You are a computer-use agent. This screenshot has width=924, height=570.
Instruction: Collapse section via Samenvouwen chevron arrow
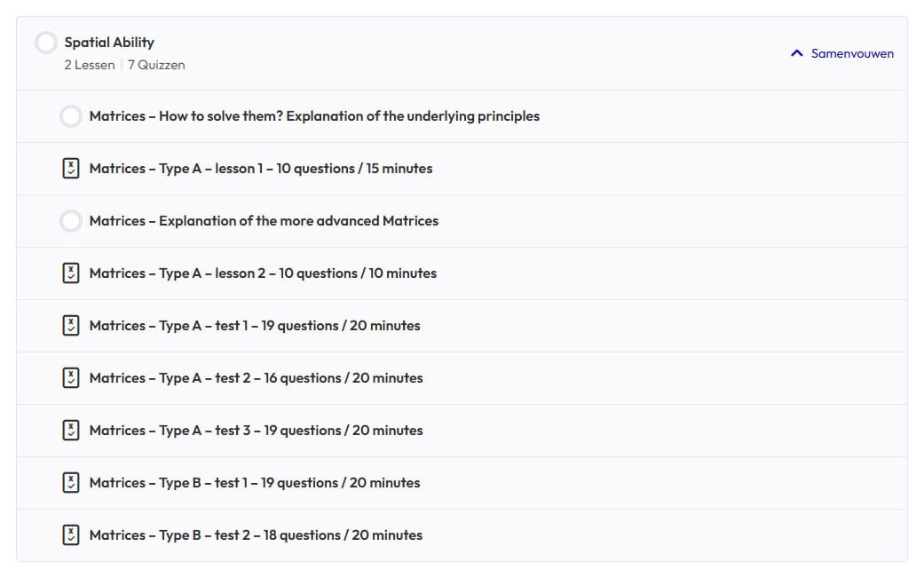[796, 53]
